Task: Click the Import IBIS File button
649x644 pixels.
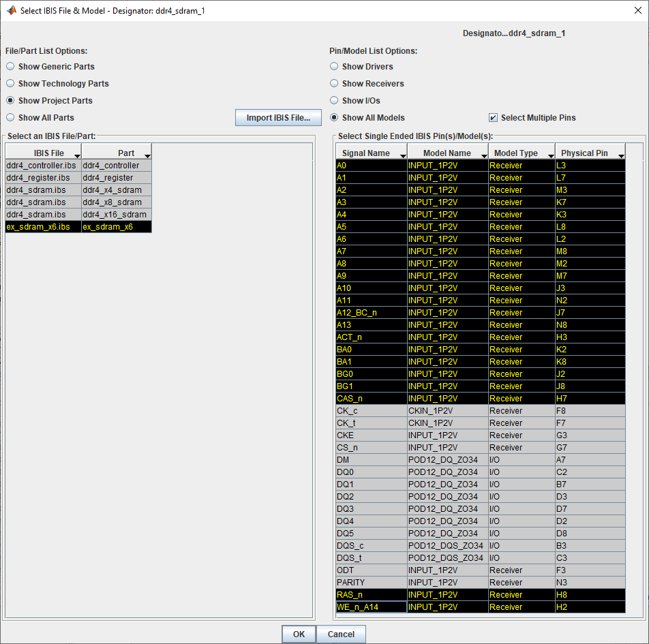Action: pyautogui.click(x=278, y=117)
